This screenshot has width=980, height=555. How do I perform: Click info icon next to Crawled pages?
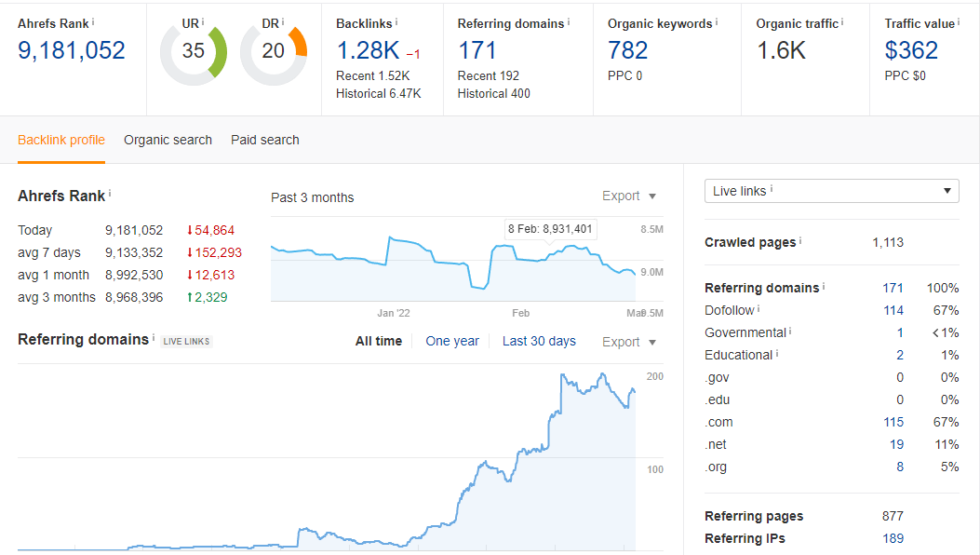800,240
